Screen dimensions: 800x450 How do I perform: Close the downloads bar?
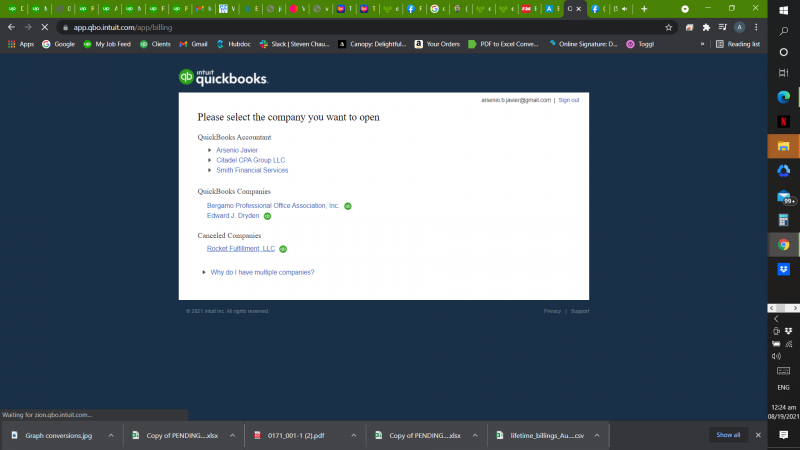coord(758,435)
